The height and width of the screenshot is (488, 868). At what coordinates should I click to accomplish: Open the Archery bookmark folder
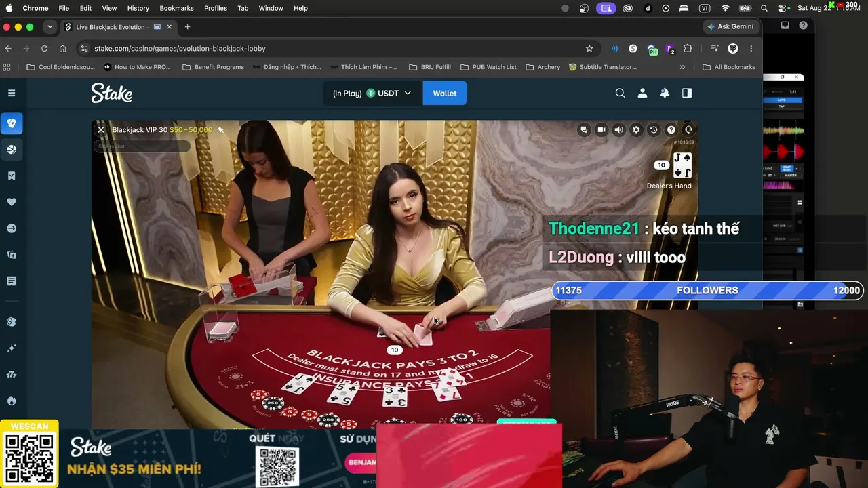[542, 67]
